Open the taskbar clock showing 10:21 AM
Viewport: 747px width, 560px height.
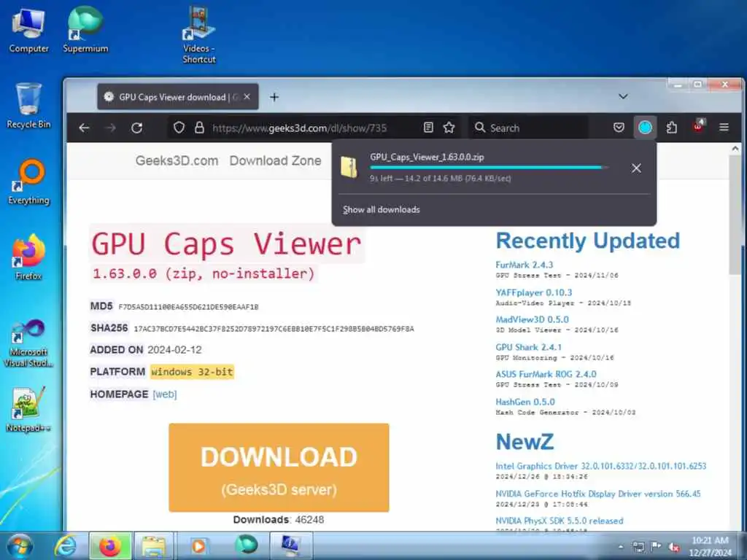(x=711, y=546)
